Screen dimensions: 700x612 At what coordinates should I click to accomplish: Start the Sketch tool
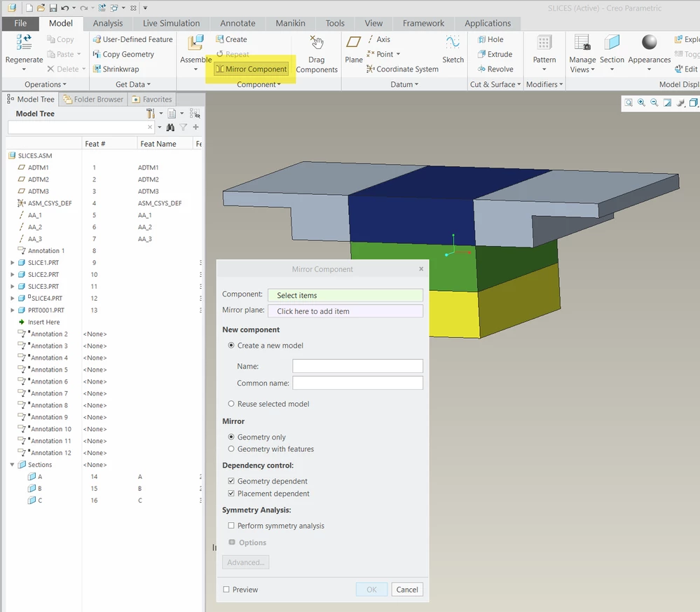tap(453, 49)
